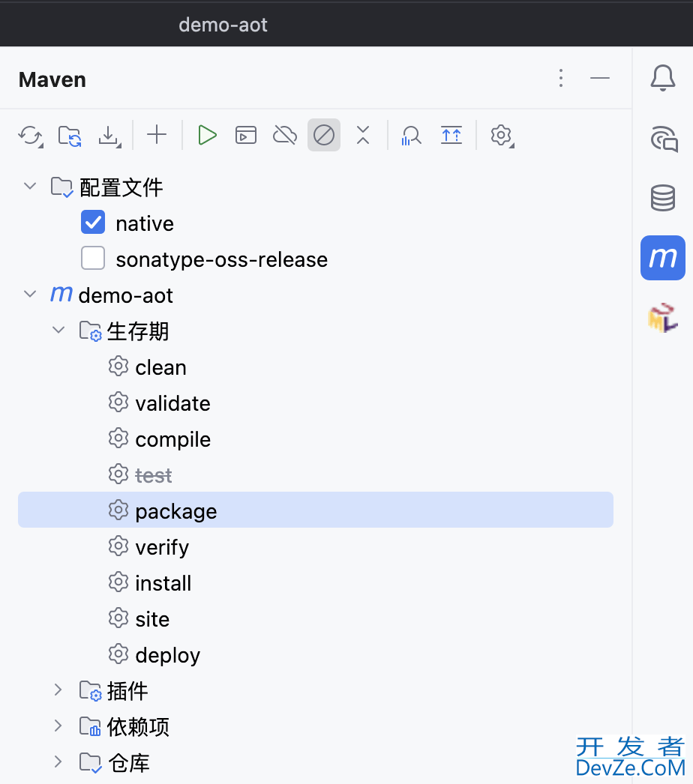
Task: Open the Database tool window
Action: [662, 199]
